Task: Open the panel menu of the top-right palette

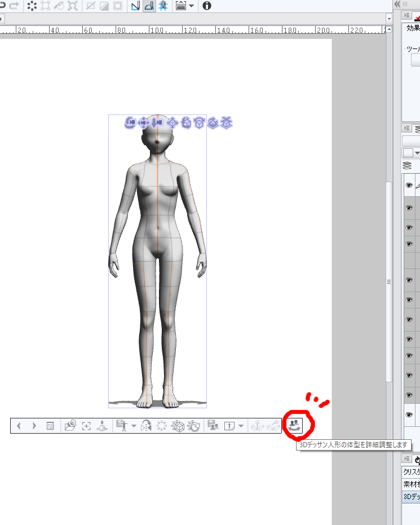Action: (x=406, y=15)
